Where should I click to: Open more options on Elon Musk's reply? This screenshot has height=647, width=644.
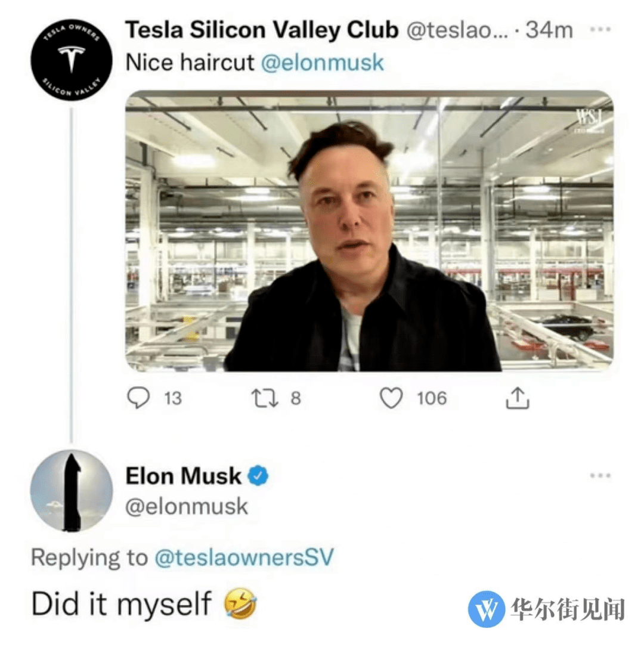(600, 476)
